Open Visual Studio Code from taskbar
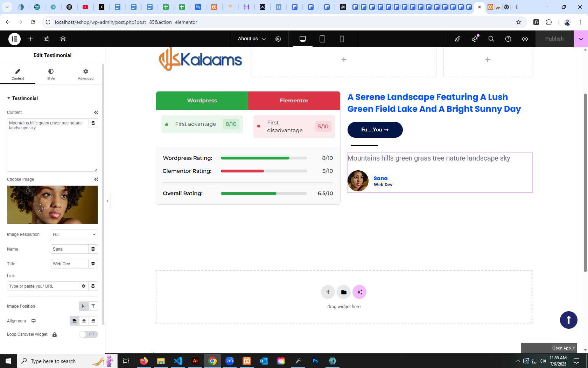Viewport: 588px width, 368px height. (x=178, y=361)
